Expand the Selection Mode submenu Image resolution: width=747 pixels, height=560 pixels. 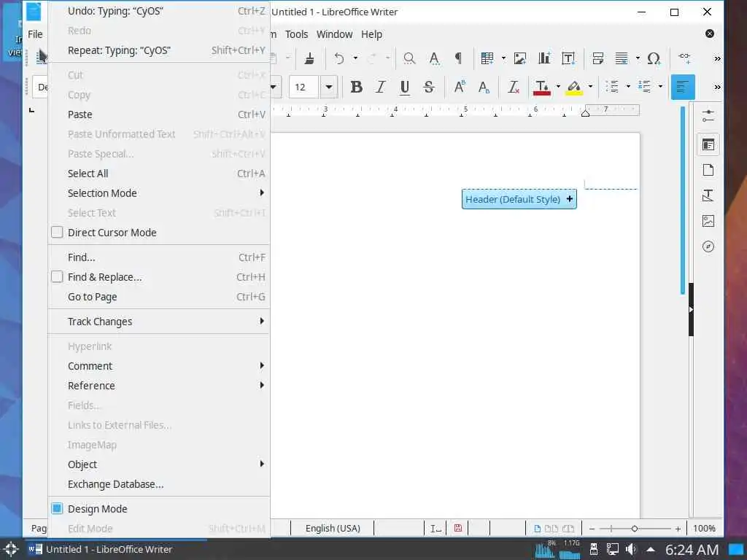(x=159, y=192)
